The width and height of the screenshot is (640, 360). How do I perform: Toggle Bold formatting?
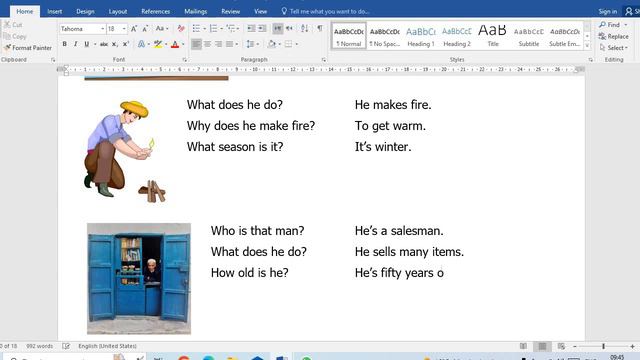64,44
